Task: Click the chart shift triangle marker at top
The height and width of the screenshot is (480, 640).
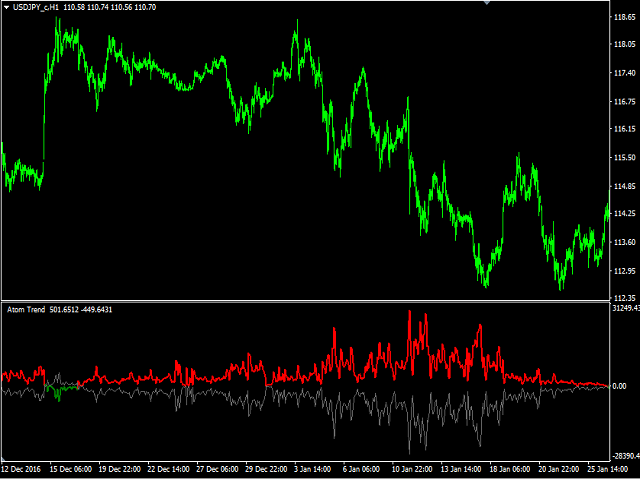Action: (487, 2)
